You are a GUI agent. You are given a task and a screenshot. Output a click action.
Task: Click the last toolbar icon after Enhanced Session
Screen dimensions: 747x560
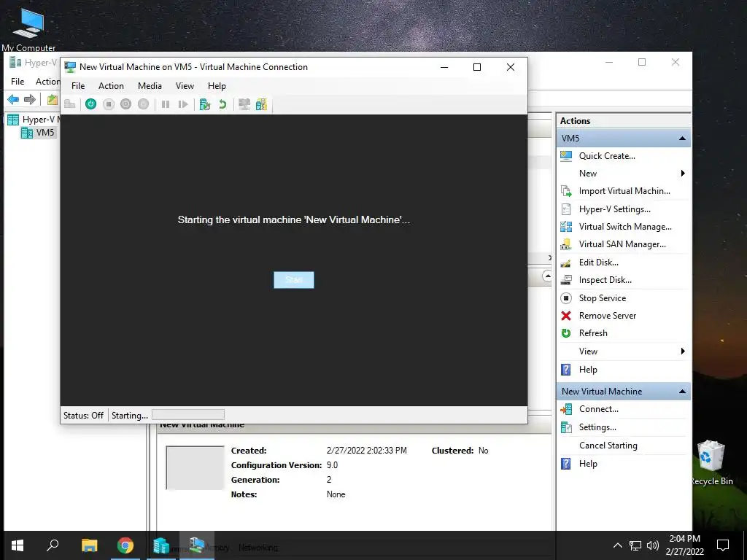coord(262,104)
